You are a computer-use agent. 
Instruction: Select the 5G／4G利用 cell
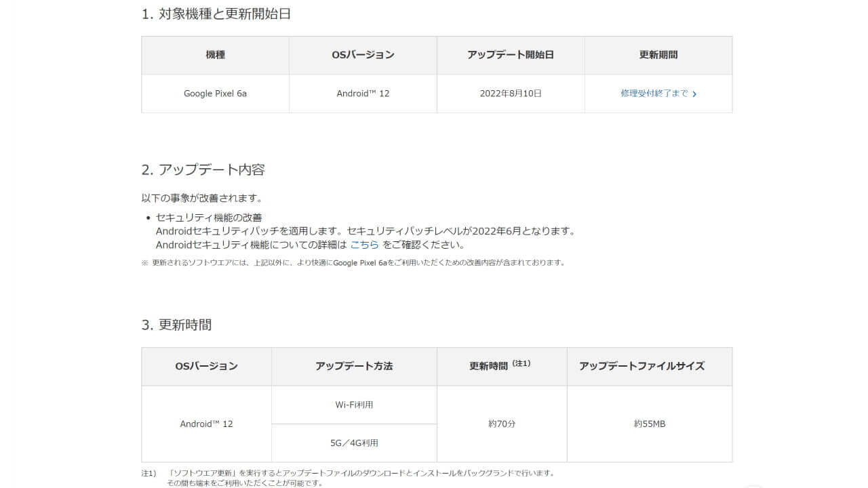click(x=354, y=443)
